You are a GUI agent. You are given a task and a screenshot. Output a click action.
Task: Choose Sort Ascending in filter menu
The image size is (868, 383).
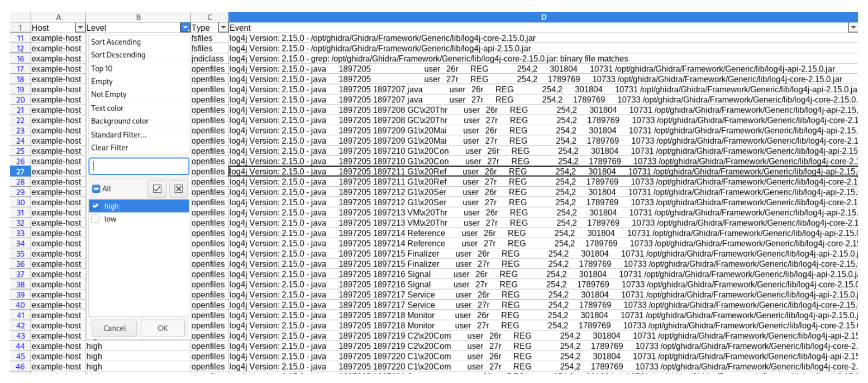[x=116, y=42]
